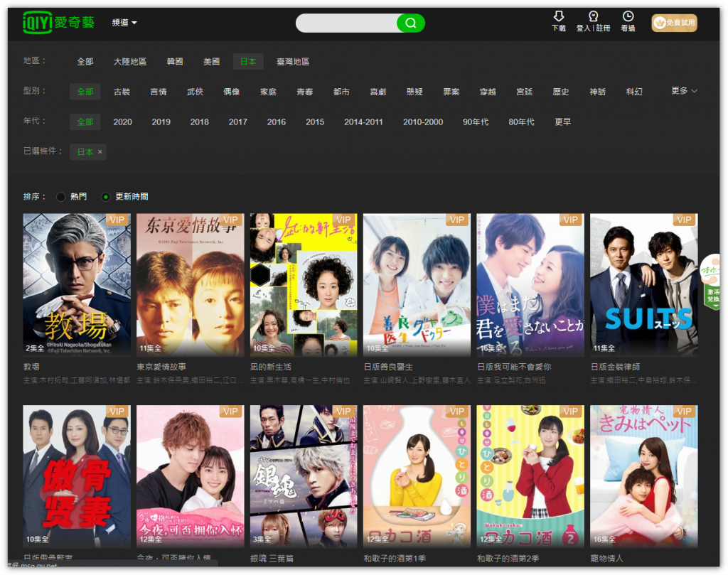Filter genre by 穿越
The height and width of the screenshot is (575, 728).
(488, 92)
